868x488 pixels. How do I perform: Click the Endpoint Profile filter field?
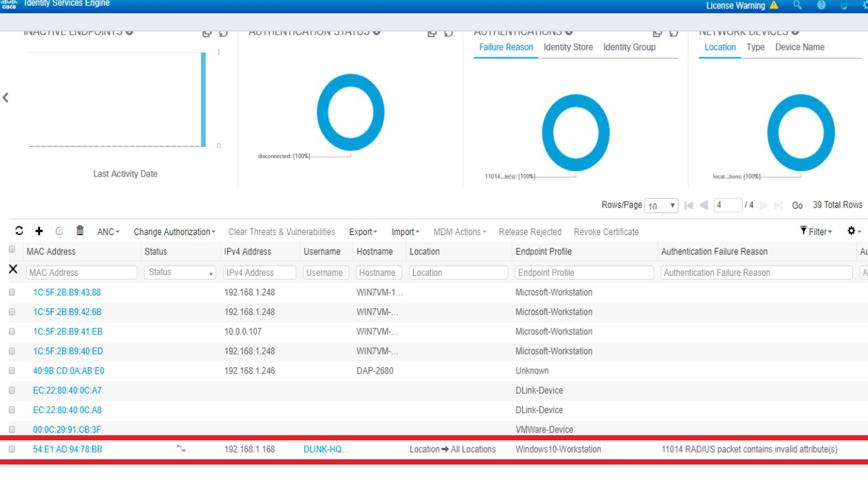coord(585,273)
